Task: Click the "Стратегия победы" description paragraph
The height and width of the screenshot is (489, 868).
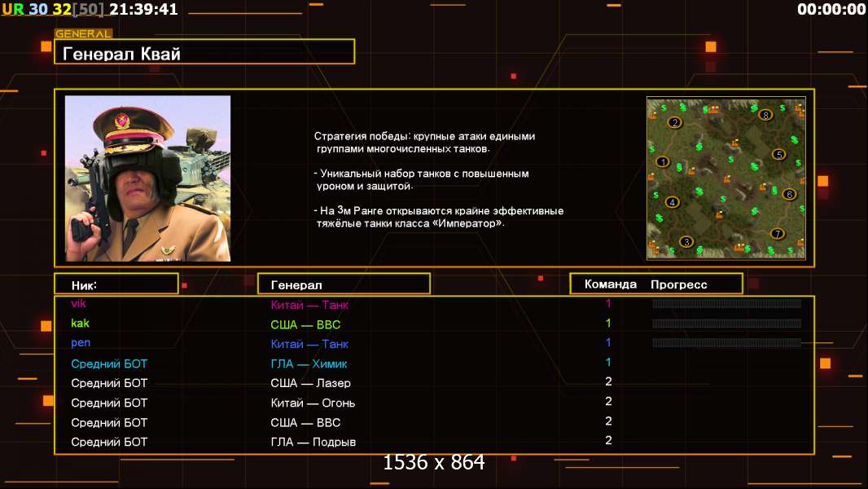Action: click(x=424, y=143)
